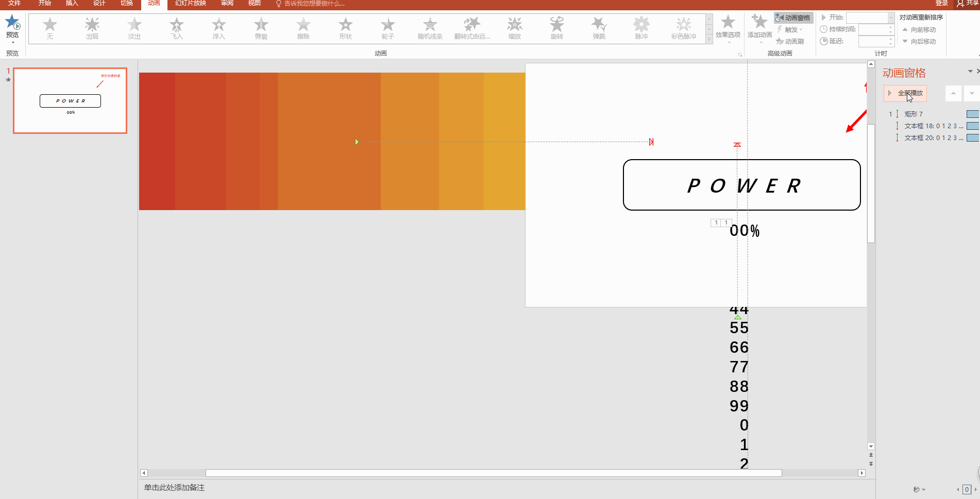Open the View (视图) tab
The width and height of the screenshot is (980, 499).
point(255,3)
